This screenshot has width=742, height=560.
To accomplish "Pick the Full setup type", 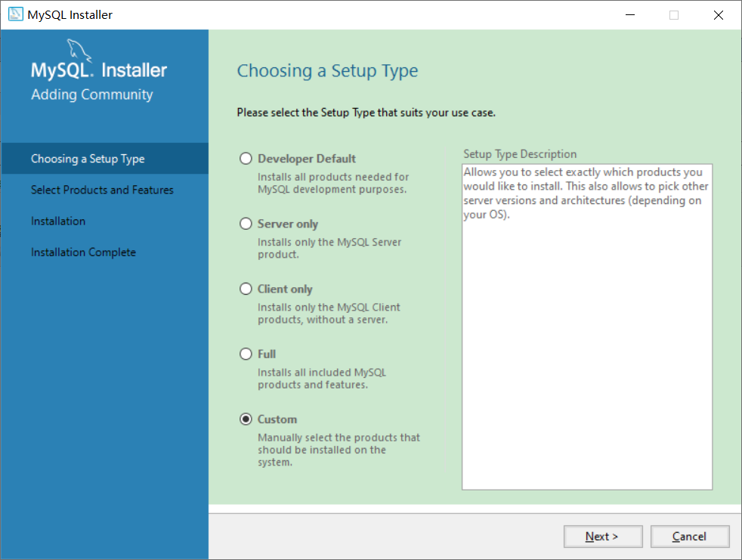I will [246, 354].
